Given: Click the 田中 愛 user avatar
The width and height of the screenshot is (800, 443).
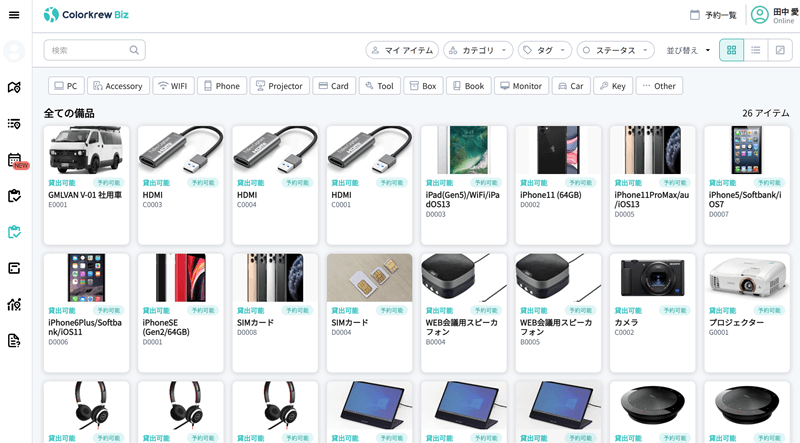Looking at the screenshot, I should (x=760, y=15).
